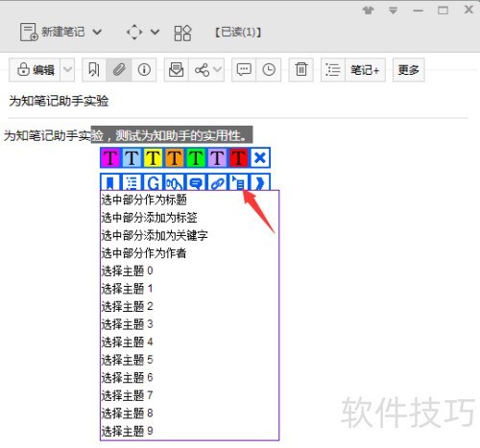Apply magenta highlight T swatch
The image size is (480, 448).
tap(110, 157)
